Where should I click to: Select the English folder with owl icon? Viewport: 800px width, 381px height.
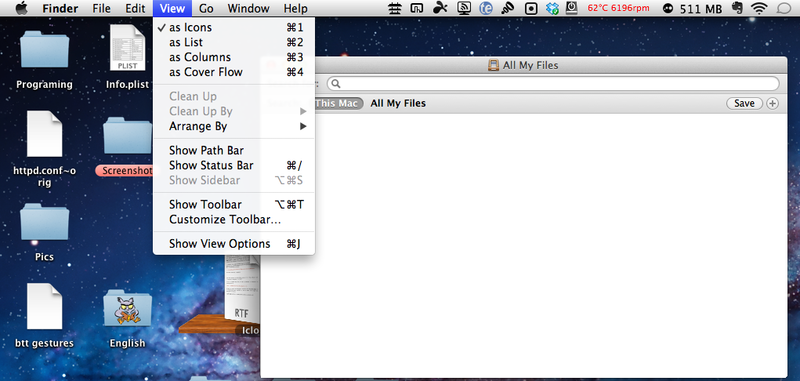coord(128,308)
